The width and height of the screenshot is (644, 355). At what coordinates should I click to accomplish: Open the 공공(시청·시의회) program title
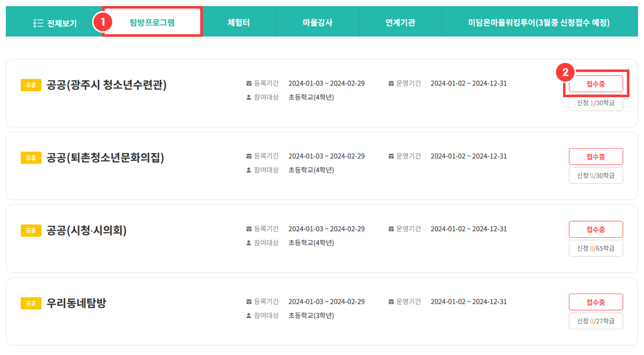(87, 231)
